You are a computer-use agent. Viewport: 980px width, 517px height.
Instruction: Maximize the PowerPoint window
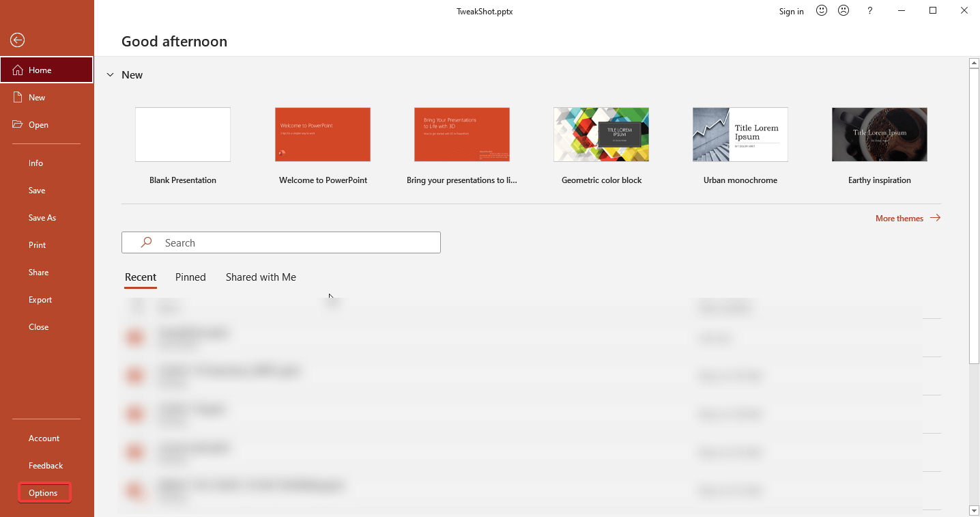point(933,11)
